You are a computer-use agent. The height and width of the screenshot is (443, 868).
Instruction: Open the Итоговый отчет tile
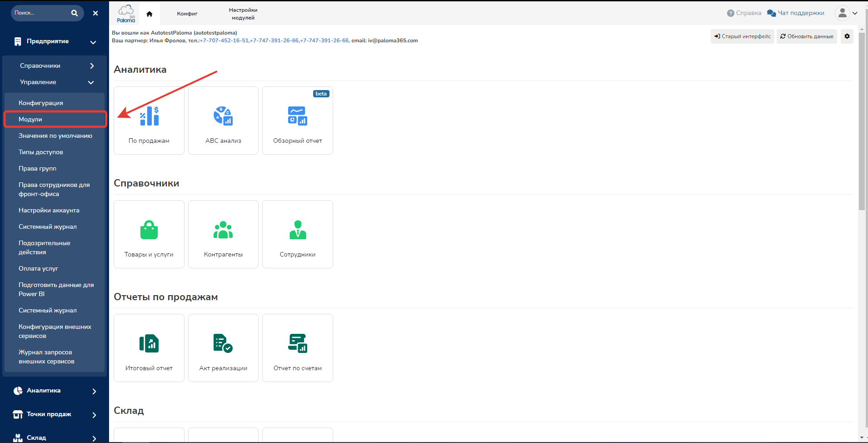point(149,348)
